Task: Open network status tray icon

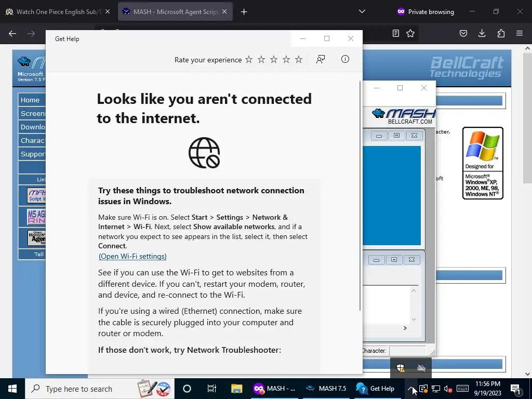Action: point(436,389)
